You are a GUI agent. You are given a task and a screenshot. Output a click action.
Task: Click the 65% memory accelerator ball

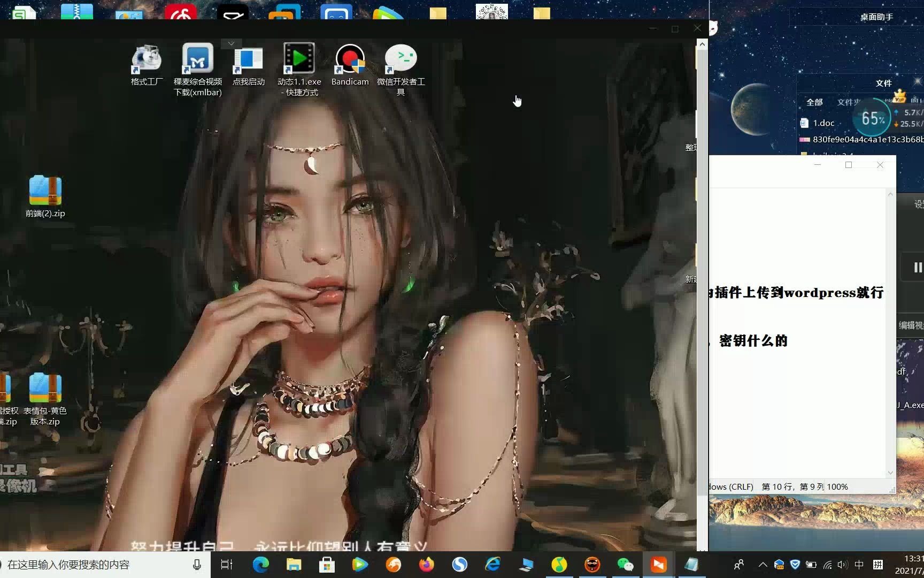873,118
